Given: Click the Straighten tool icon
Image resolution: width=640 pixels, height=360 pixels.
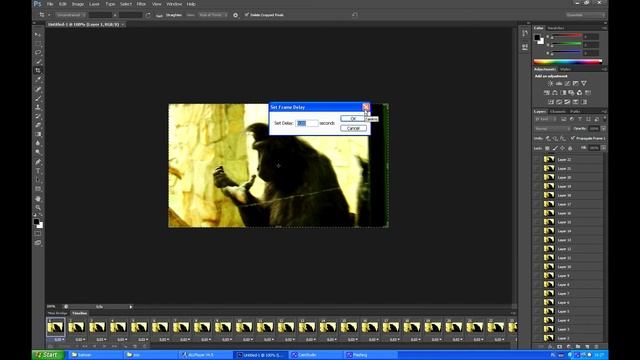Looking at the screenshot, I should 159,15.
